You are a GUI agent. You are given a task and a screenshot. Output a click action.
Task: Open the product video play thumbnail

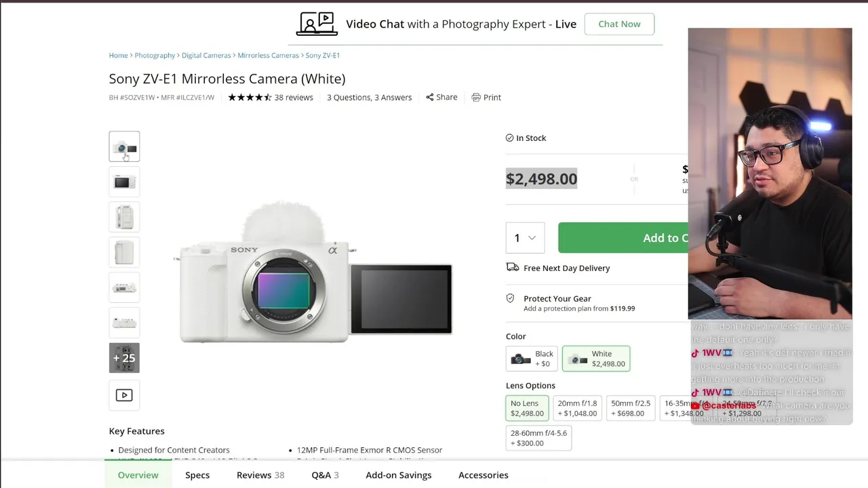124,395
